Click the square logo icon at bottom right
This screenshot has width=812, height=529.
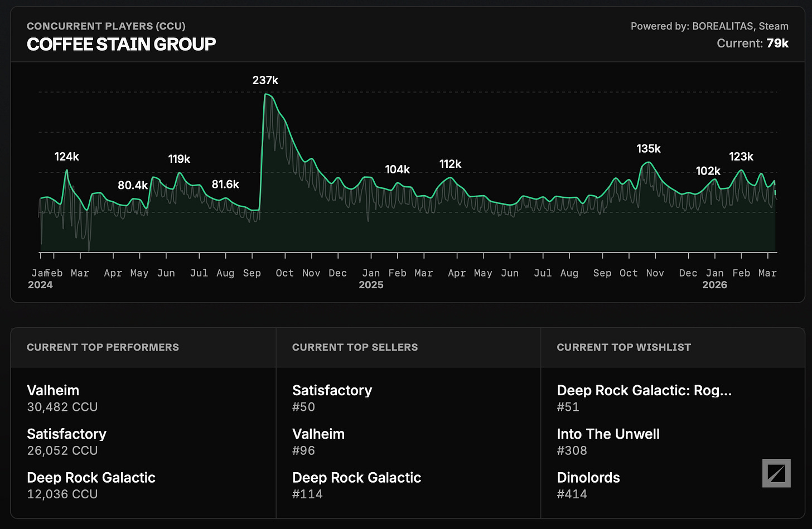(776, 473)
